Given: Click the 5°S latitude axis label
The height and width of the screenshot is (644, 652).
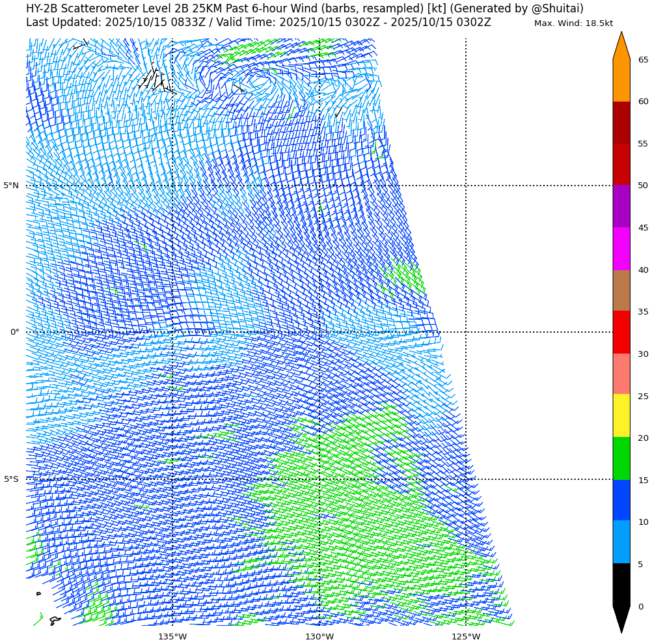Looking at the screenshot, I should tap(11, 479).
